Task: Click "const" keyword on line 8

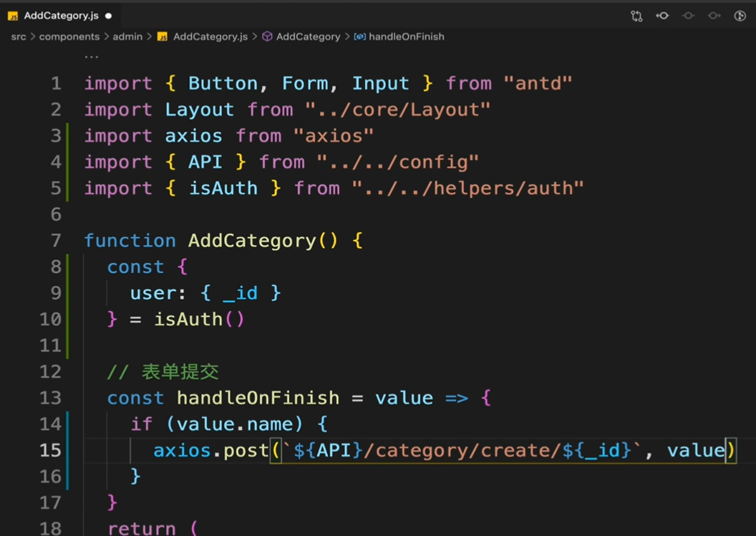Action: click(135, 267)
